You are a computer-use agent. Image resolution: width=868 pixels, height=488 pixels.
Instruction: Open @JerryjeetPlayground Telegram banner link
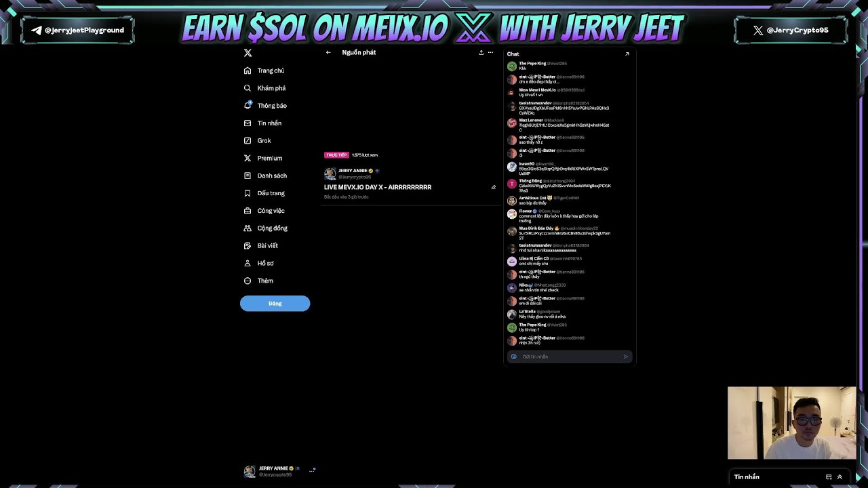point(77,30)
